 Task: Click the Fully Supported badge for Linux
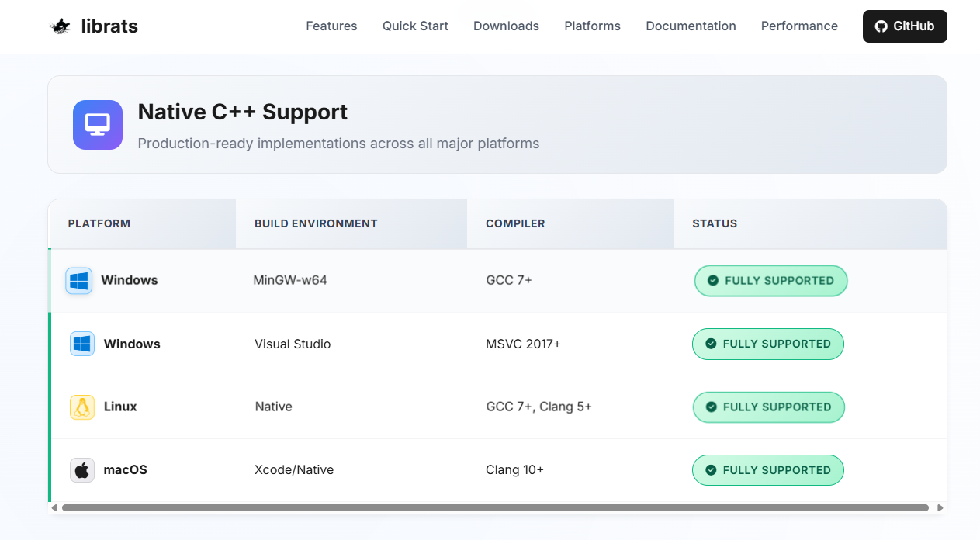(x=767, y=407)
